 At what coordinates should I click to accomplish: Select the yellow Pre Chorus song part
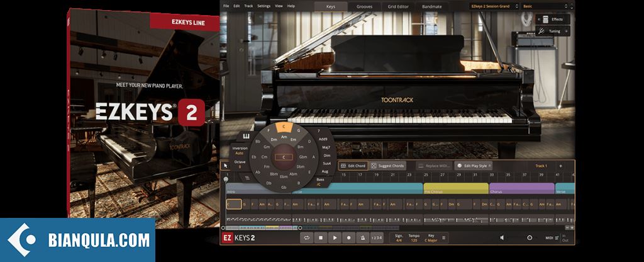[x=456, y=188]
